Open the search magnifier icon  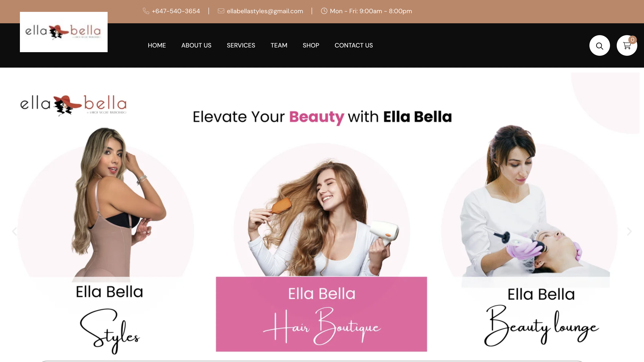(599, 45)
